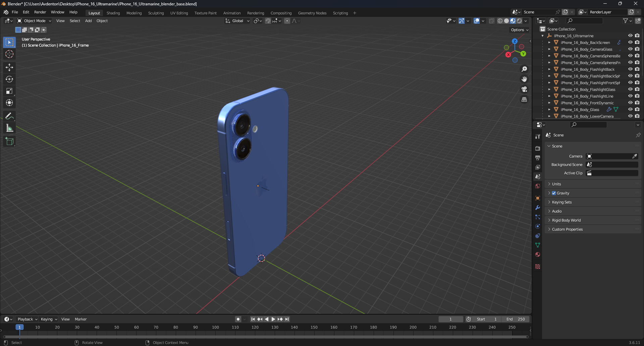Open viewport Options dropdown
644x346 pixels.
click(x=519, y=30)
